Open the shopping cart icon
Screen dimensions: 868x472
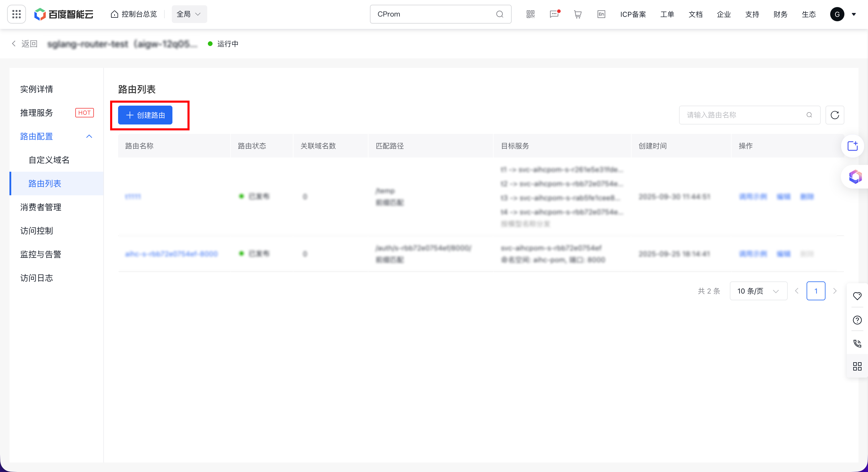click(577, 14)
